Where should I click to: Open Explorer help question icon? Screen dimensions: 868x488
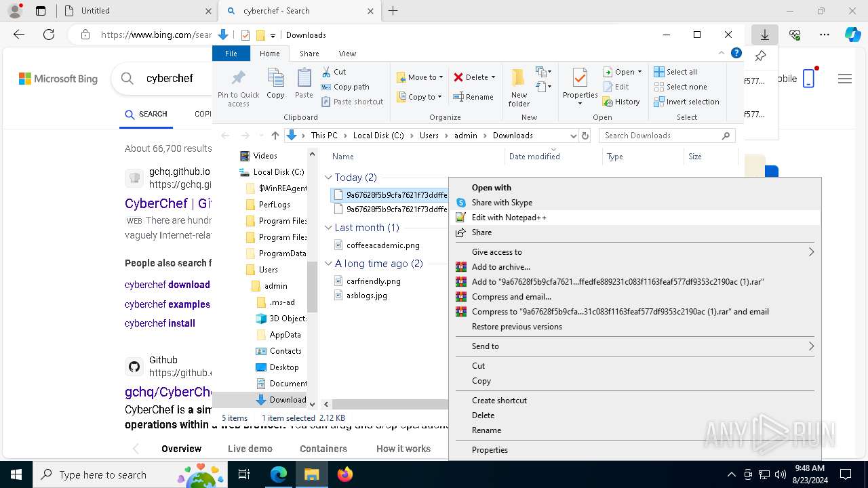[736, 53]
